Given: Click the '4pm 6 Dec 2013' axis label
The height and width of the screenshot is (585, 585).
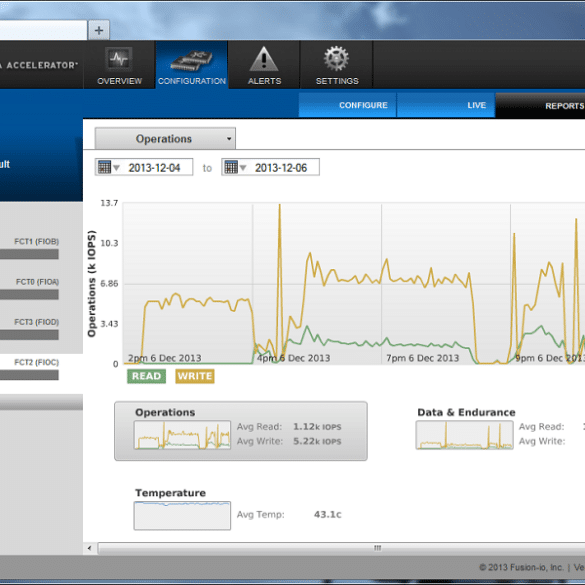Looking at the screenshot, I should tap(294, 358).
